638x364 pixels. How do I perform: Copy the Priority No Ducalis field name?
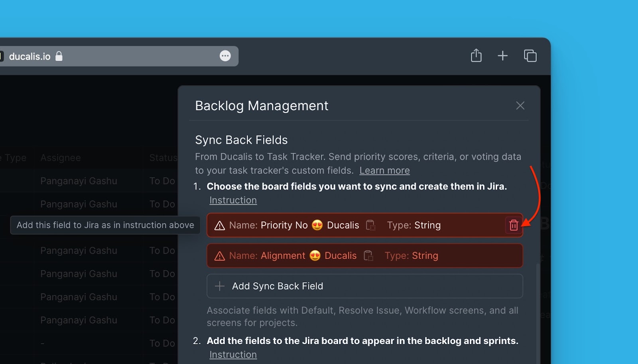coord(370,225)
